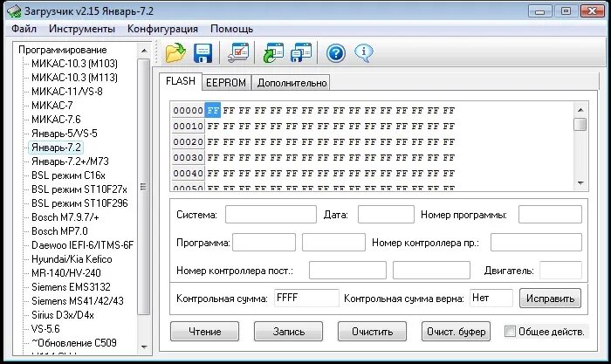611x364 pixels.
Task: Select Hyundai/Kia Kefico entry
Action: (x=72, y=259)
